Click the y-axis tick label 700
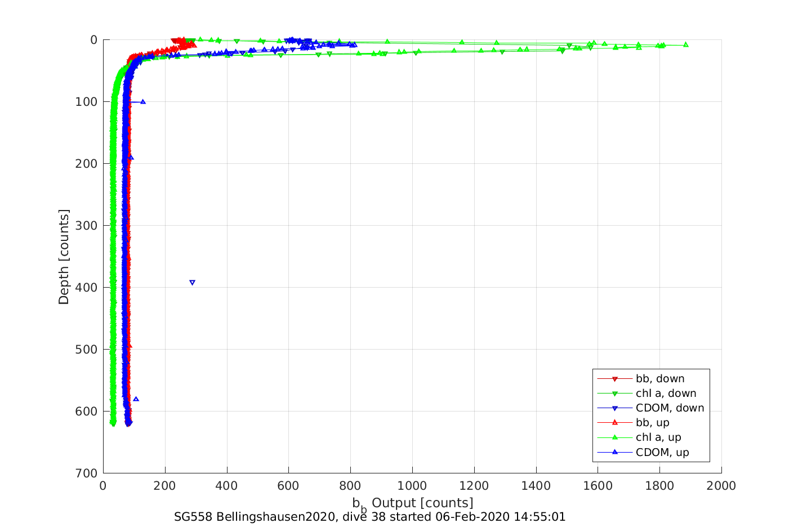The width and height of the screenshot is (798, 532). 87,473
